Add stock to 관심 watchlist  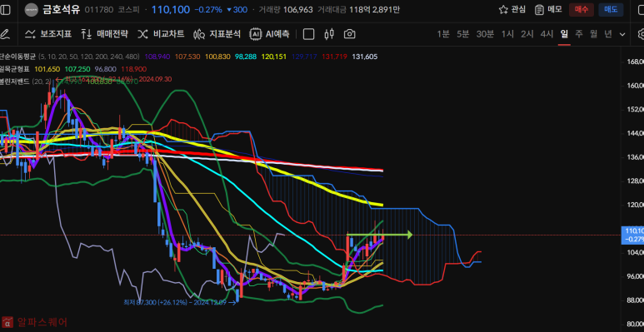(x=512, y=10)
